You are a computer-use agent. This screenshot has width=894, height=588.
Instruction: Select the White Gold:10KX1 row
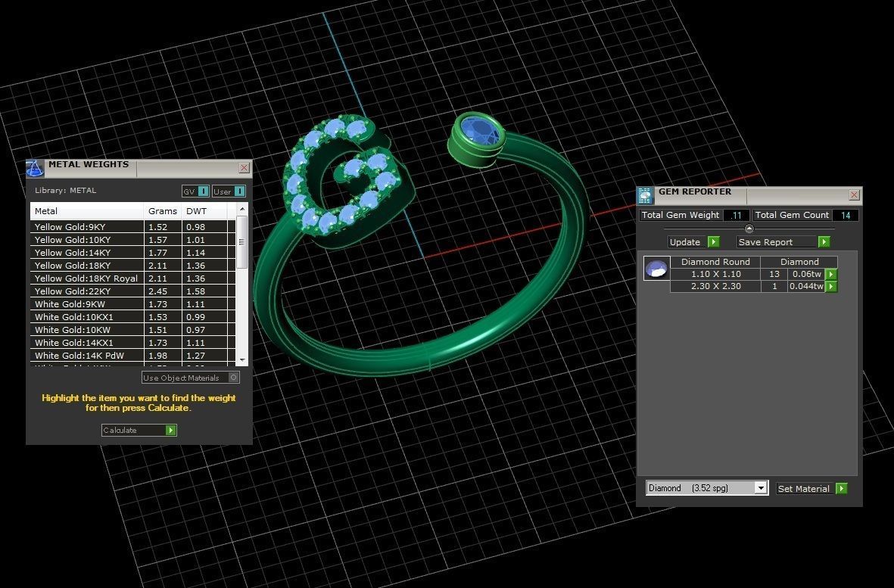click(132, 317)
